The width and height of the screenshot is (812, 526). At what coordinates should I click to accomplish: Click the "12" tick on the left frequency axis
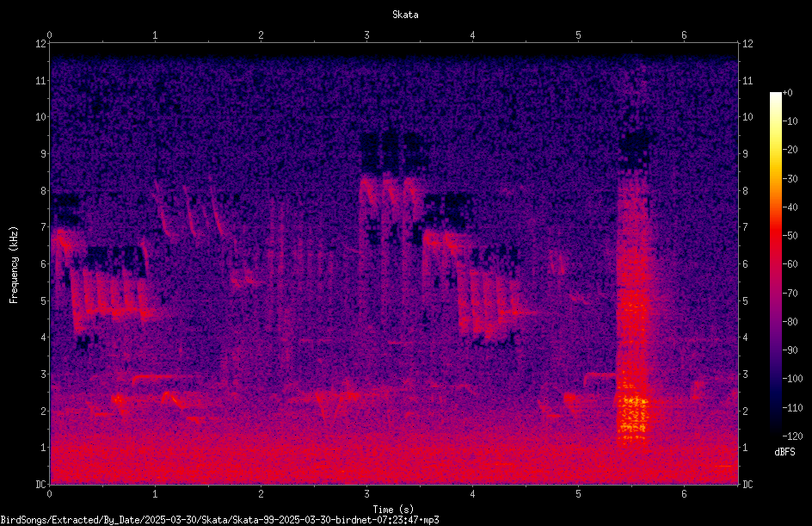coord(41,44)
